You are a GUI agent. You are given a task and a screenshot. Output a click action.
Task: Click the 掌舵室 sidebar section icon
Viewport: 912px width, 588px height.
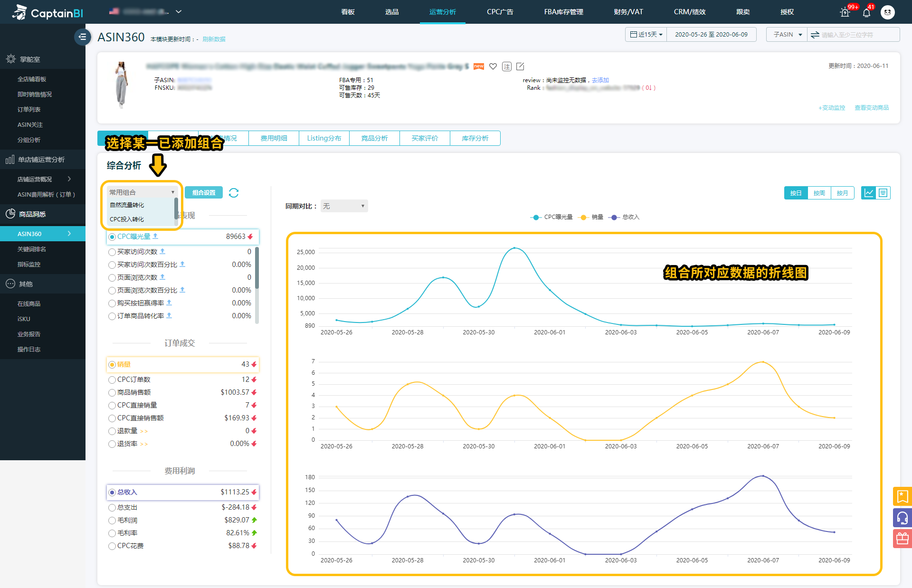10,59
